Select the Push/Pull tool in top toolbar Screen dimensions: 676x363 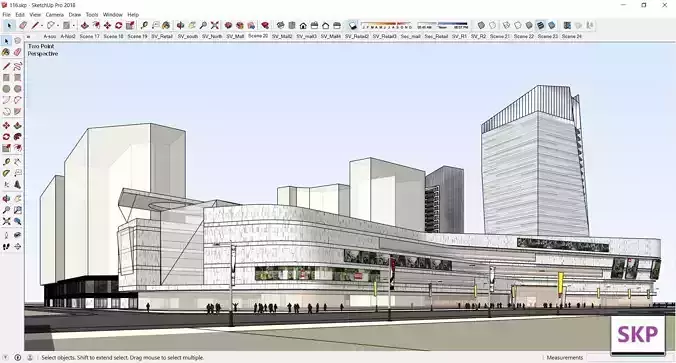point(84,25)
